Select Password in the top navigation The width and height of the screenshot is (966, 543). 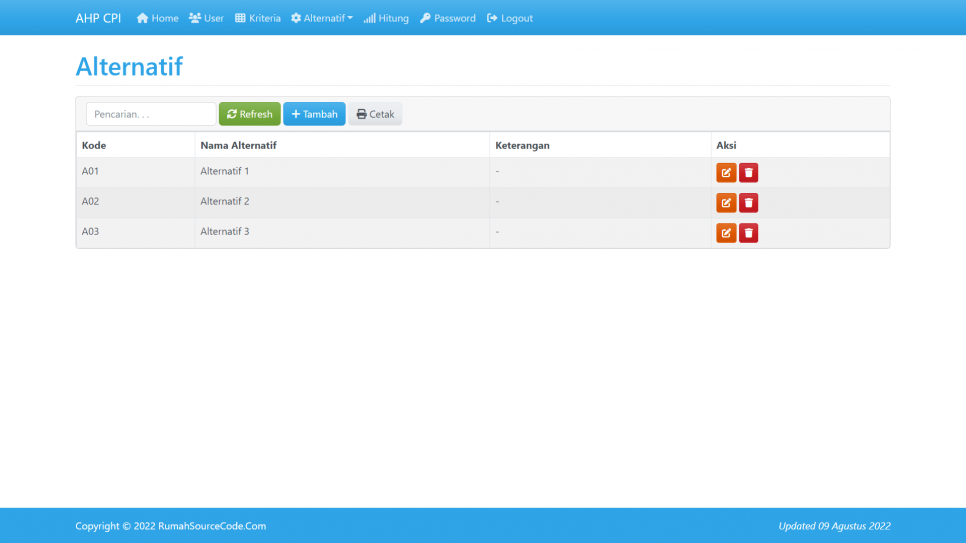pyautogui.click(x=447, y=18)
